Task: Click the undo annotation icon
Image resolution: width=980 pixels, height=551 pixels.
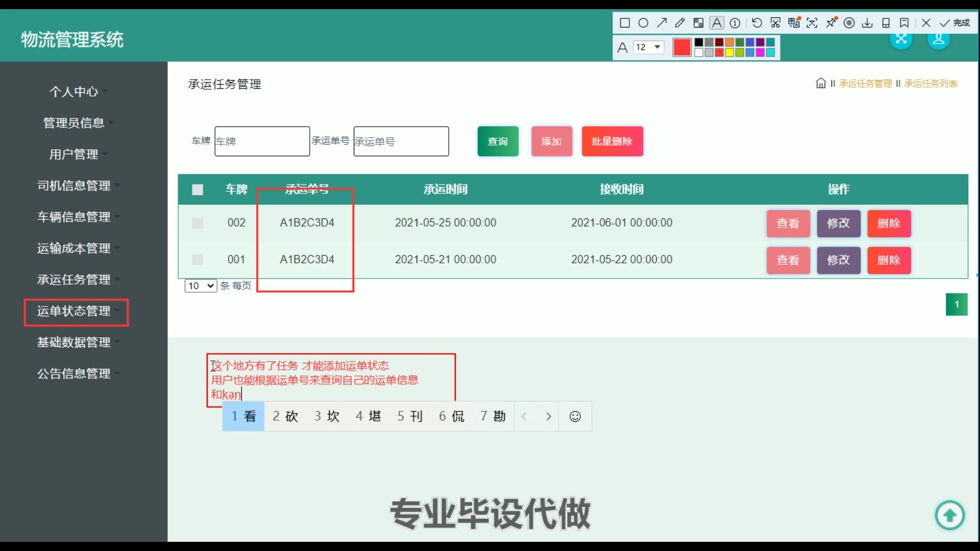Action: click(757, 23)
